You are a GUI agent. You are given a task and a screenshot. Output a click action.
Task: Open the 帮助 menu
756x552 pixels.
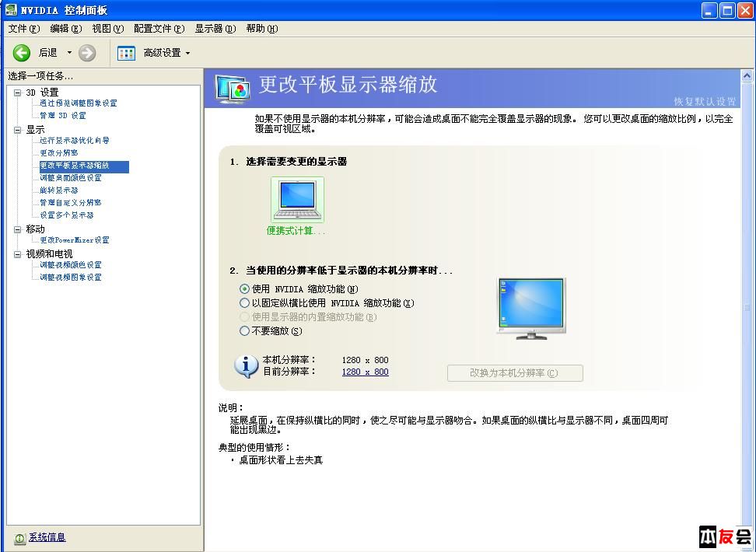coord(262,29)
